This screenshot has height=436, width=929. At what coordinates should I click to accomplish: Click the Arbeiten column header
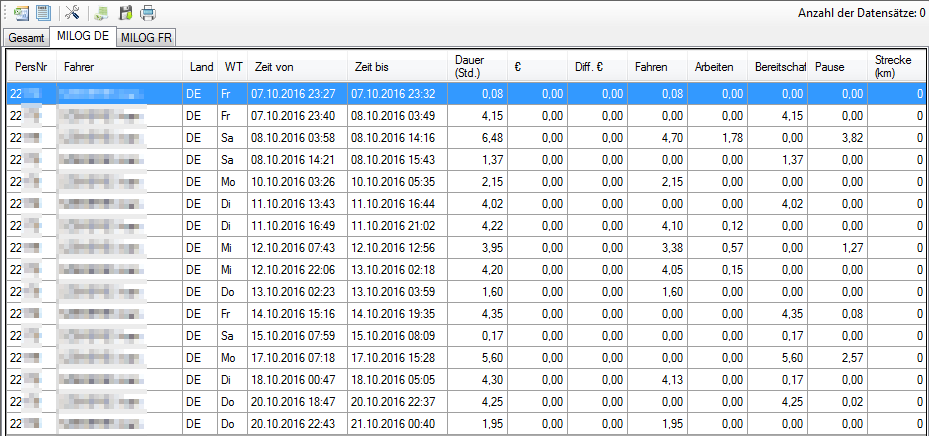click(x=717, y=67)
